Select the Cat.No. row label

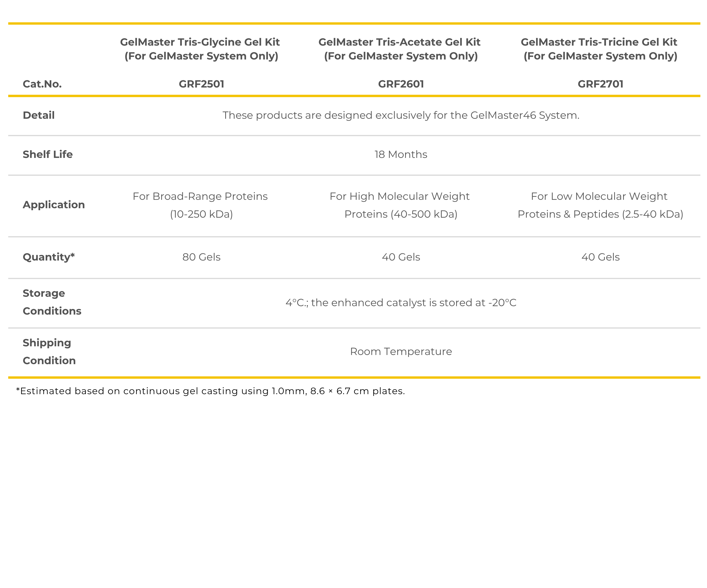coord(42,84)
